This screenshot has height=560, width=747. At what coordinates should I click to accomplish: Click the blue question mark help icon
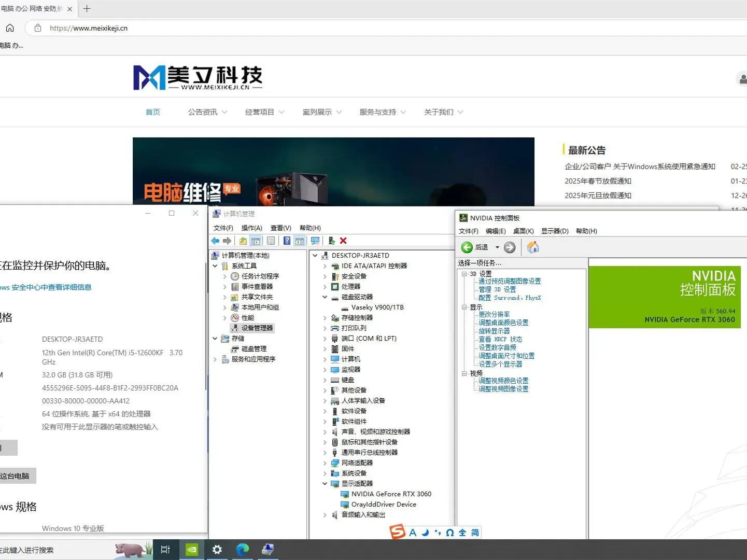click(x=287, y=241)
